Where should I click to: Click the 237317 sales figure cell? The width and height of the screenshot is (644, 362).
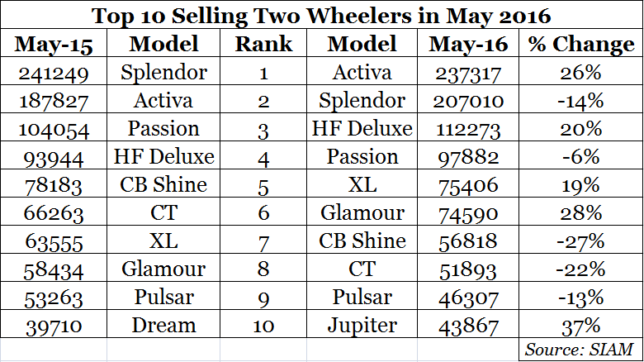pos(469,73)
